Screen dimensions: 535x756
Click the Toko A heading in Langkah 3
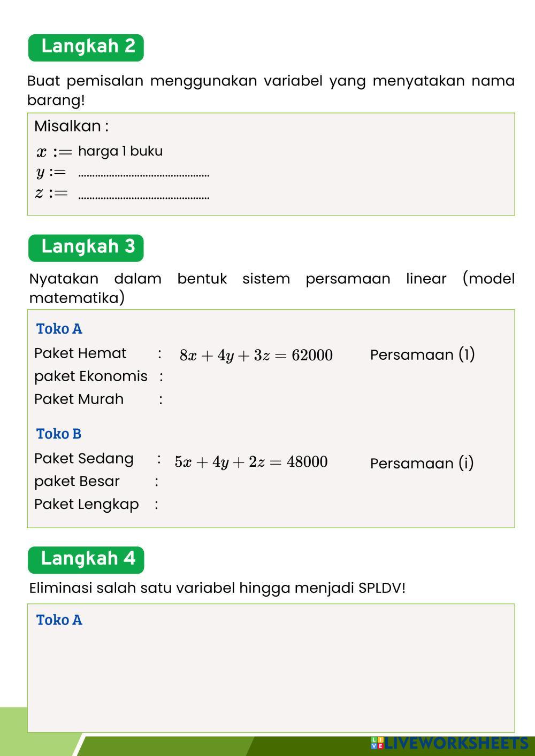click(59, 329)
